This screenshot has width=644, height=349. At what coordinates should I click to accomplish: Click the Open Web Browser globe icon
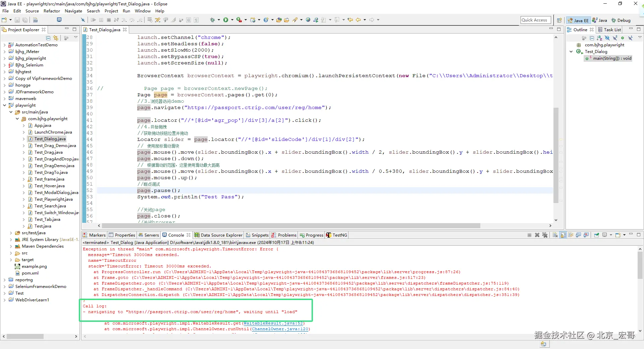pyautogui.click(x=308, y=20)
